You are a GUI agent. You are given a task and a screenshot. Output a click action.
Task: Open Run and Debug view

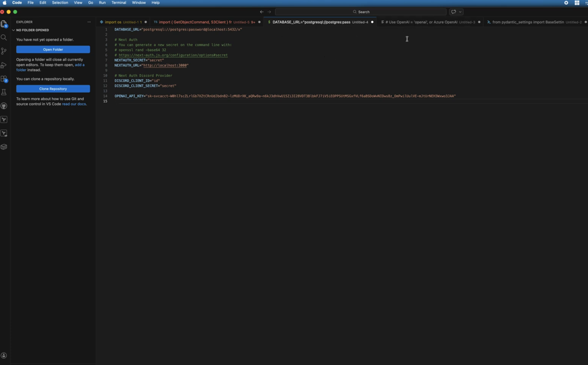tap(4, 65)
